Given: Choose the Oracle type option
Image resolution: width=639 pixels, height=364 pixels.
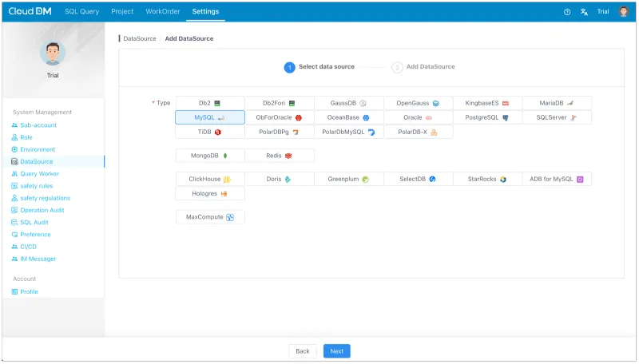Looking at the screenshot, I should point(418,117).
